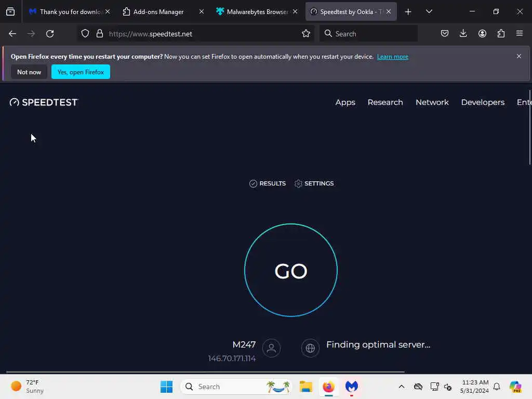Click Firefox icon in taskbar
The width and height of the screenshot is (532, 399).
pyautogui.click(x=328, y=387)
